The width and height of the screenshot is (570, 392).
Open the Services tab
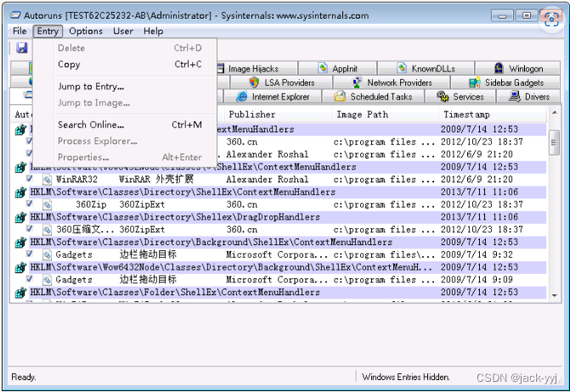click(460, 97)
